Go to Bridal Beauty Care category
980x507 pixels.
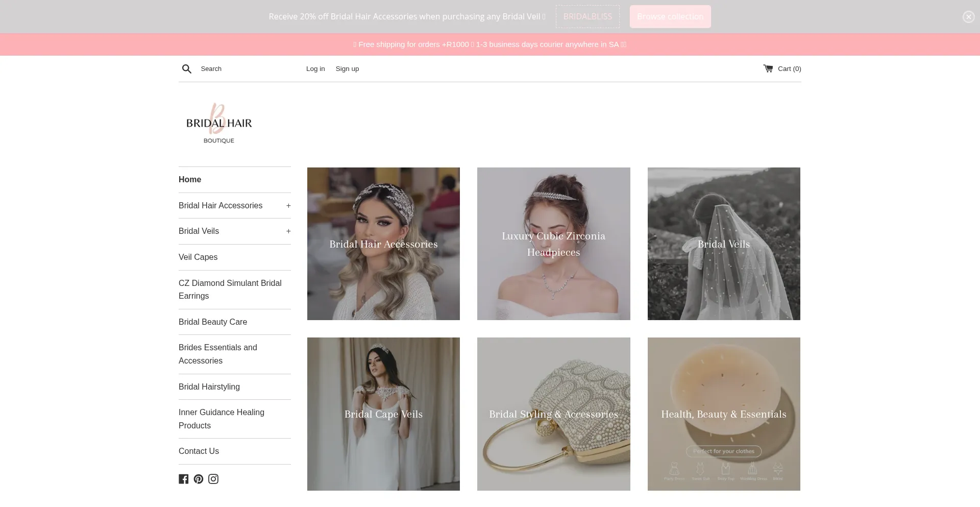click(213, 322)
